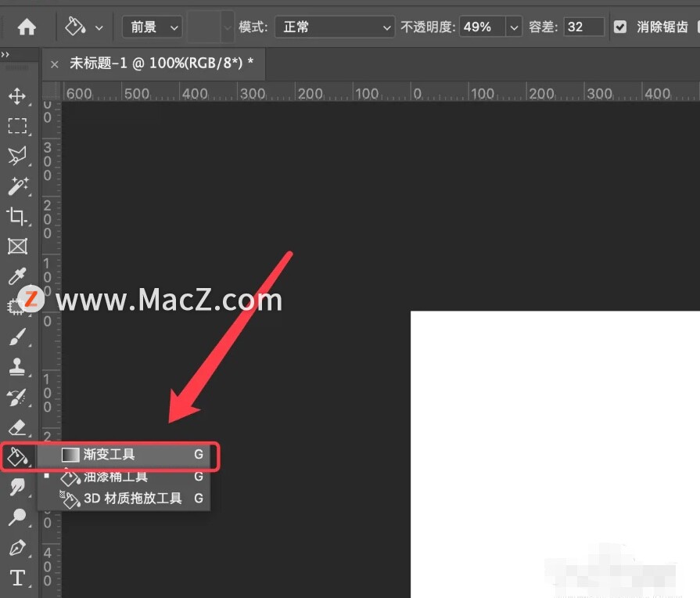Viewport: 700px width, 598px height.
Task: Select the Smudge tool
Action: [x=17, y=487]
